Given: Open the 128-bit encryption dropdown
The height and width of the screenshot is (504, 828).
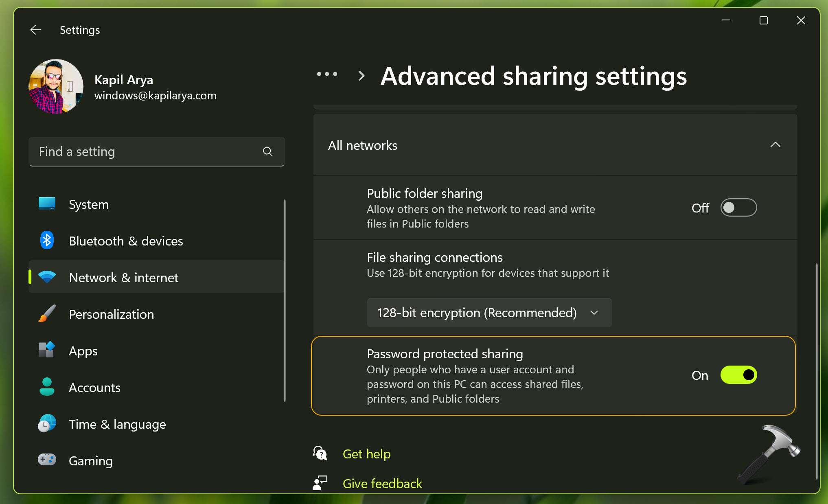Looking at the screenshot, I should pos(489,313).
